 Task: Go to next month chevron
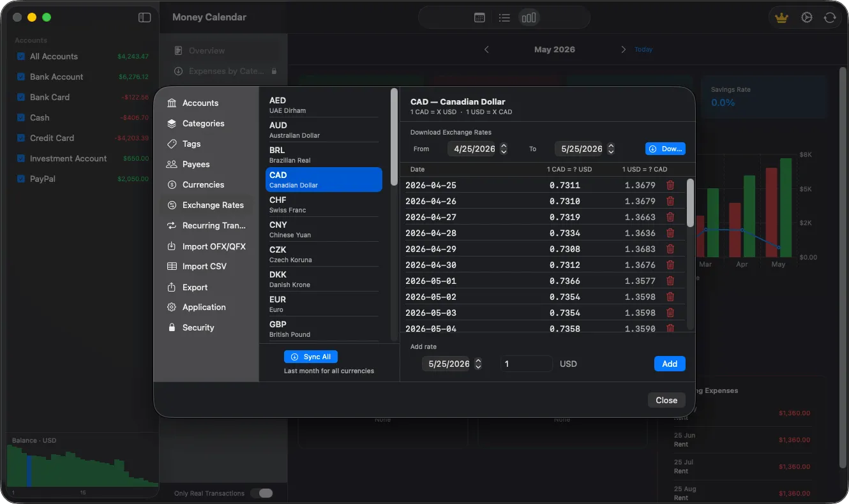point(624,49)
